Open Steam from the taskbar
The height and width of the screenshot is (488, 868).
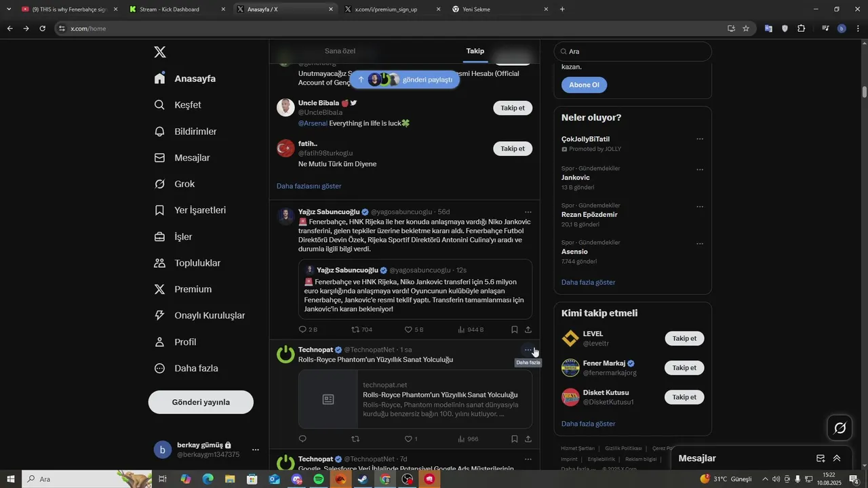tap(363, 479)
